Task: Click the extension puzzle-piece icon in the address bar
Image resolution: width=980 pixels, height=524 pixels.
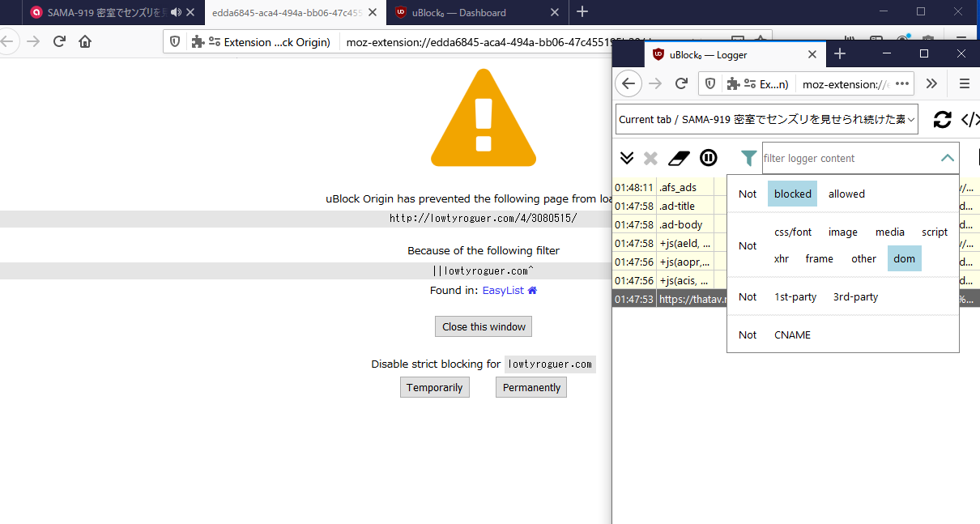Action: click(x=735, y=83)
